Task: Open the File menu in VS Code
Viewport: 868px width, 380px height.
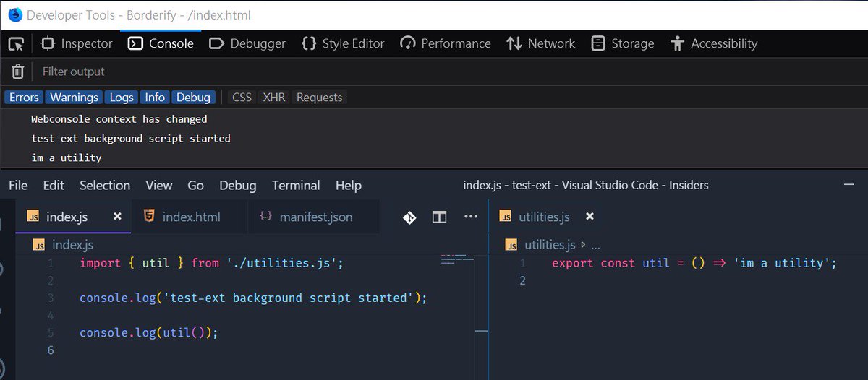Action: tap(18, 186)
